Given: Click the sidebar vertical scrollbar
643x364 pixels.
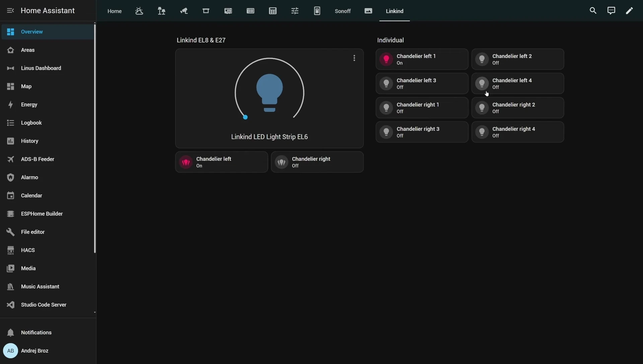Looking at the screenshot, I should click(95, 139).
